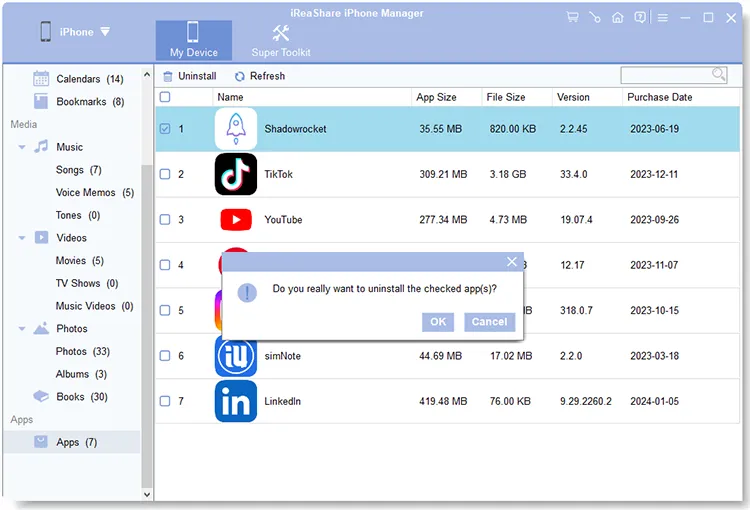The image size is (750, 510).
Task: Click the Uninstall toolbar button label
Action: (x=197, y=76)
